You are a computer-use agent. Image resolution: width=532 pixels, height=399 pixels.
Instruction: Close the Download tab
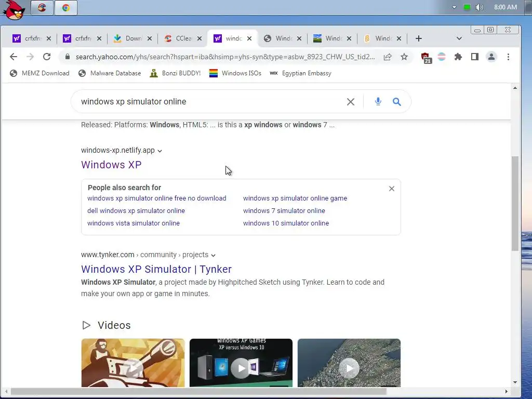[149, 38]
